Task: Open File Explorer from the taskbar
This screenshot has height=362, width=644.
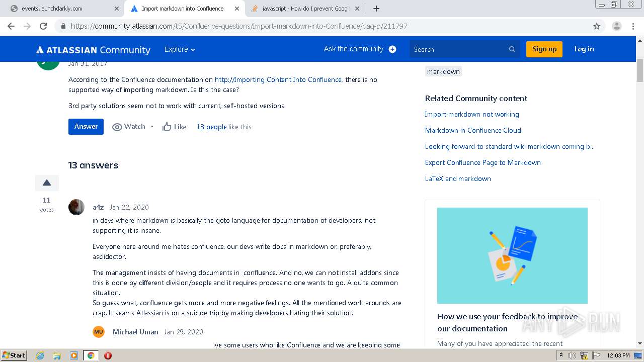Action: 57,355
